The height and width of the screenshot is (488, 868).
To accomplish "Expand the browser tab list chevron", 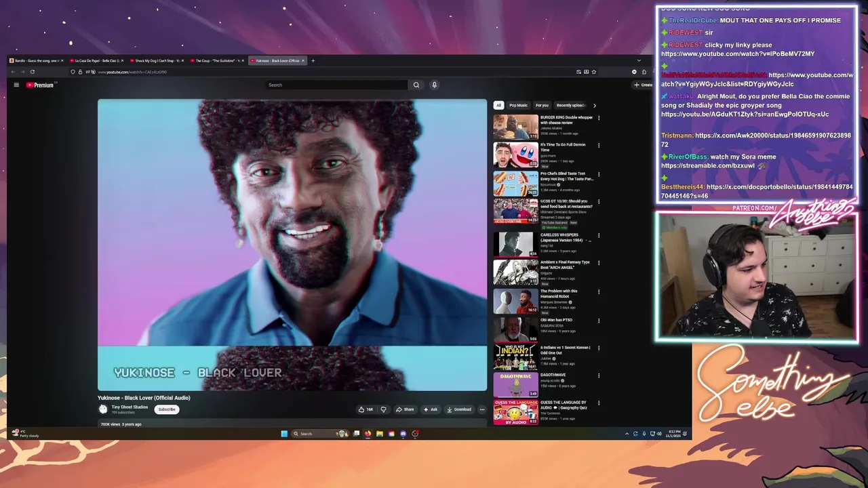I will pyautogui.click(x=639, y=60).
